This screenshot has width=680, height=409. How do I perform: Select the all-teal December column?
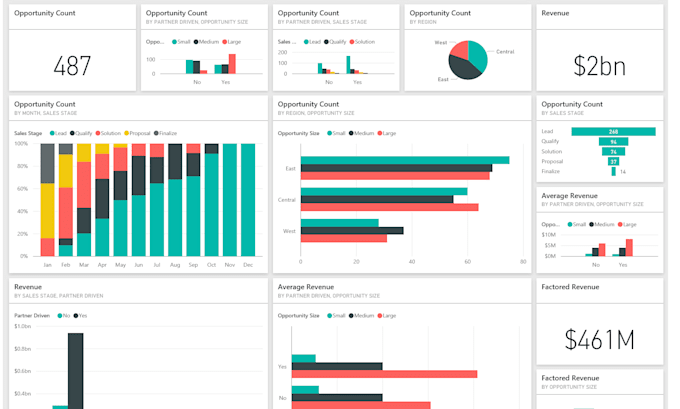[248, 200]
